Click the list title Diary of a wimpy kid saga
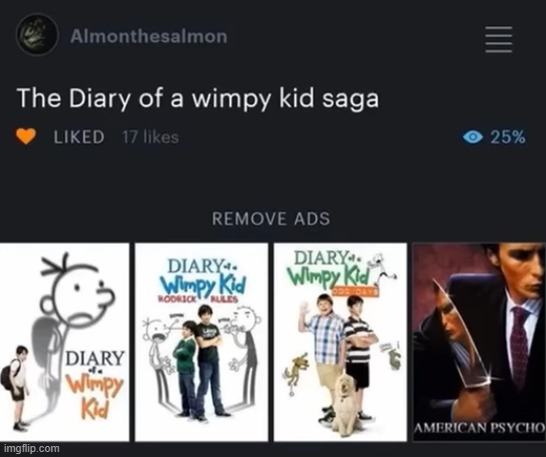Image resolution: width=546 pixels, height=457 pixels. [x=197, y=99]
